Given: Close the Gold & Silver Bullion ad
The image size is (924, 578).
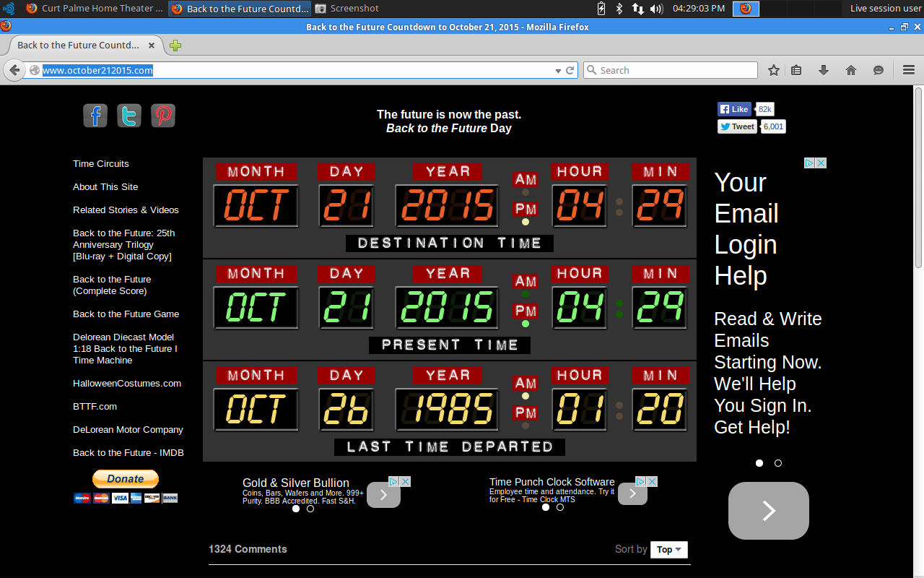Looking at the screenshot, I should coord(406,481).
